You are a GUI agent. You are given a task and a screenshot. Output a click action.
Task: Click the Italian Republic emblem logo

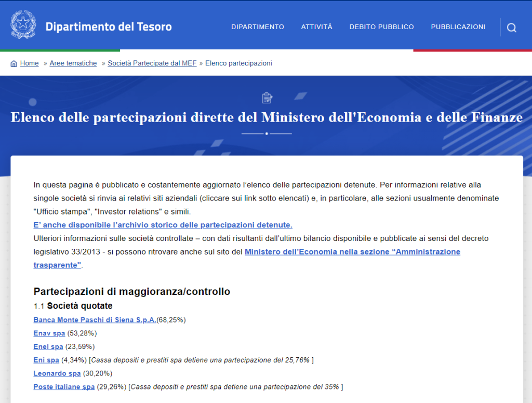click(23, 24)
